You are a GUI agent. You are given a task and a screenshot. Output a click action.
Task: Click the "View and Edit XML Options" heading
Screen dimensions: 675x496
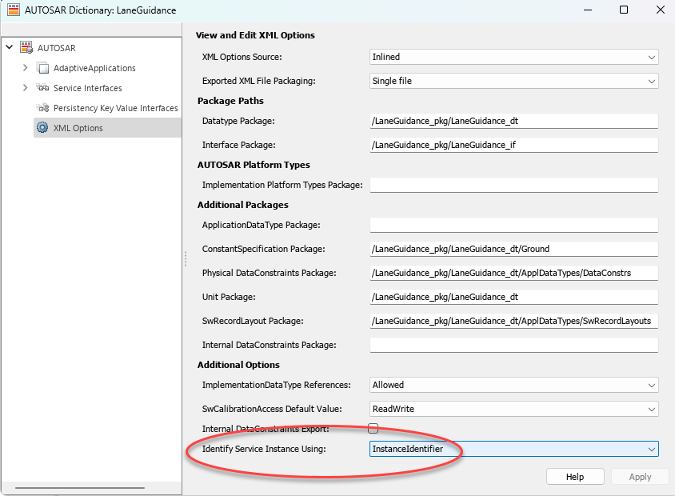tap(255, 35)
